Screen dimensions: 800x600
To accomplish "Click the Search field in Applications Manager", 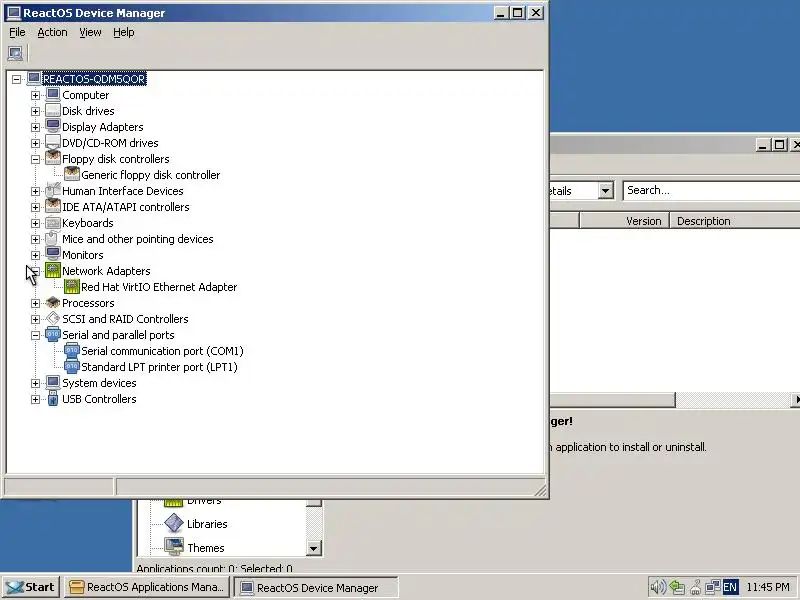I will [712, 190].
